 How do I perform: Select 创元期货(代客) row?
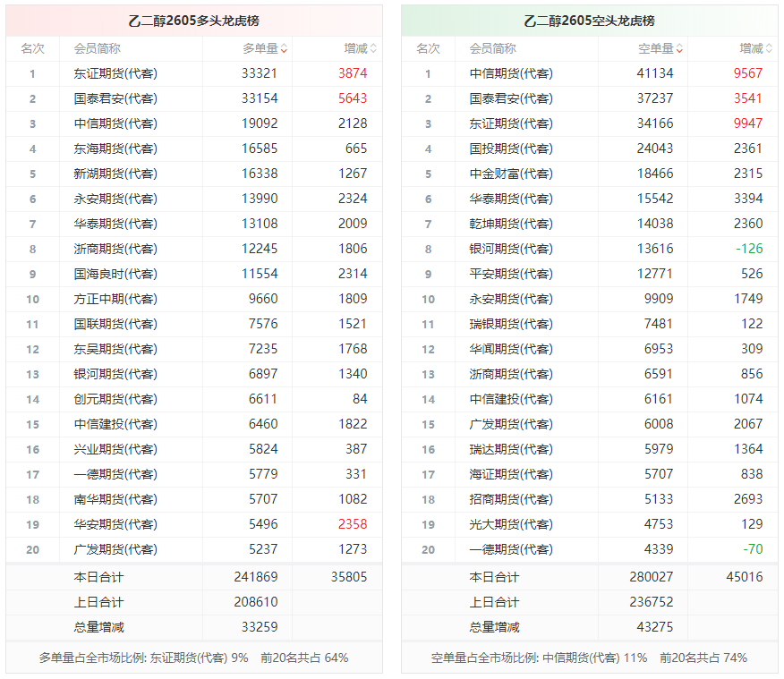pos(194,399)
